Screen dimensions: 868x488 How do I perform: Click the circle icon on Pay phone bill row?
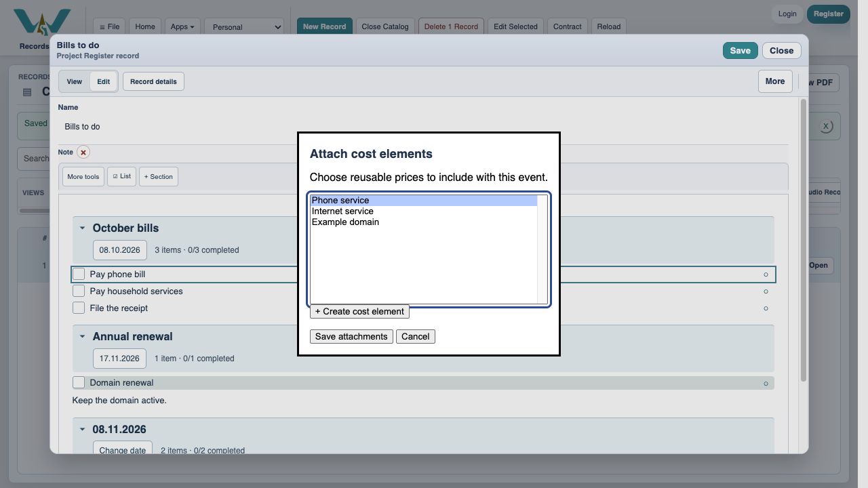click(766, 274)
